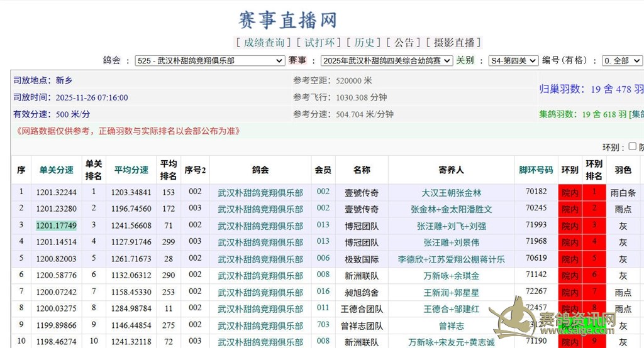
Task: Open the 摄影直播 menu link
Action: [453, 42]
